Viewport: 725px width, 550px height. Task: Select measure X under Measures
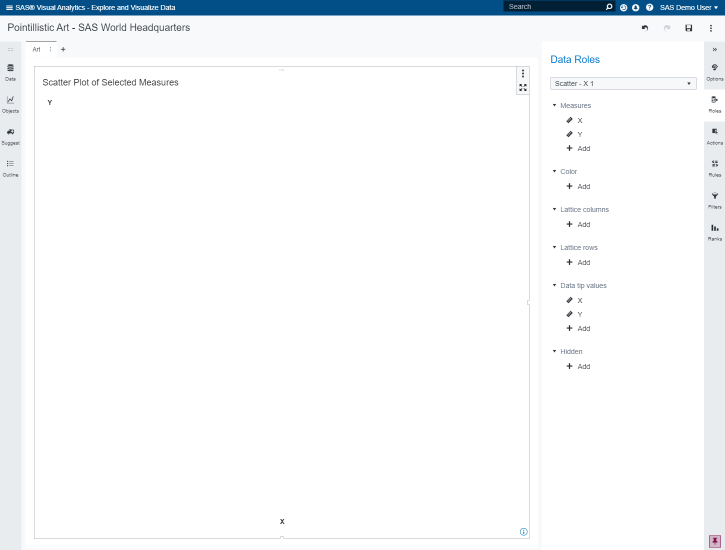(575, 121)
